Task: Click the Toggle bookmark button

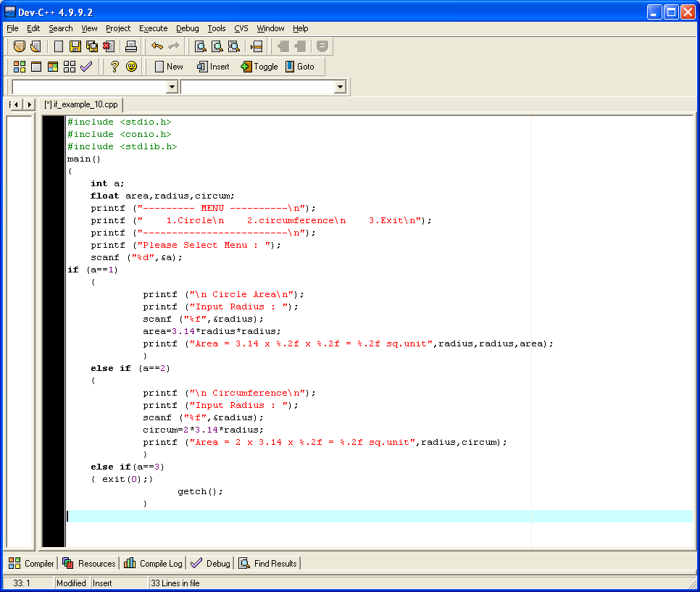Action: [x=259, y=67]
